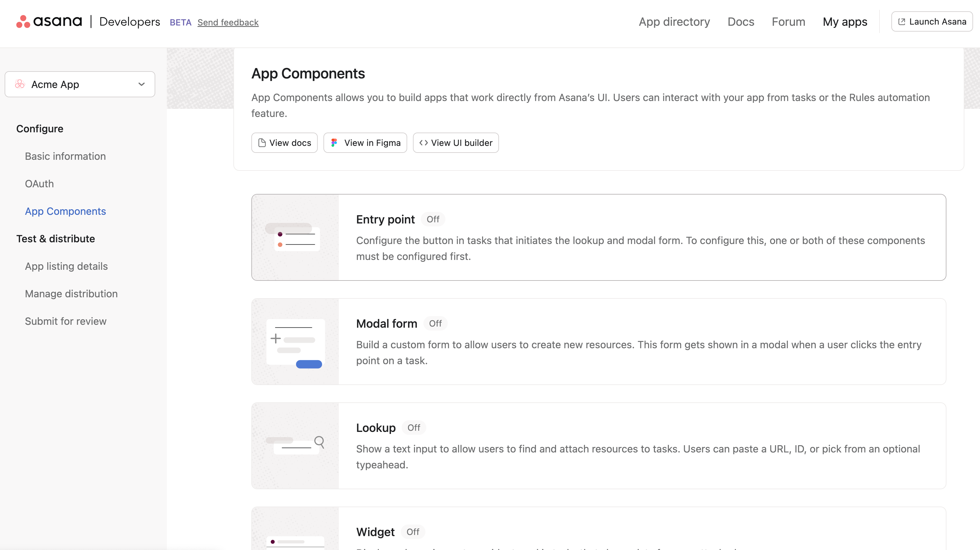The image size is (980, 550).
Task: Click the Off badge beside Widget
Action: coord(413,532)
